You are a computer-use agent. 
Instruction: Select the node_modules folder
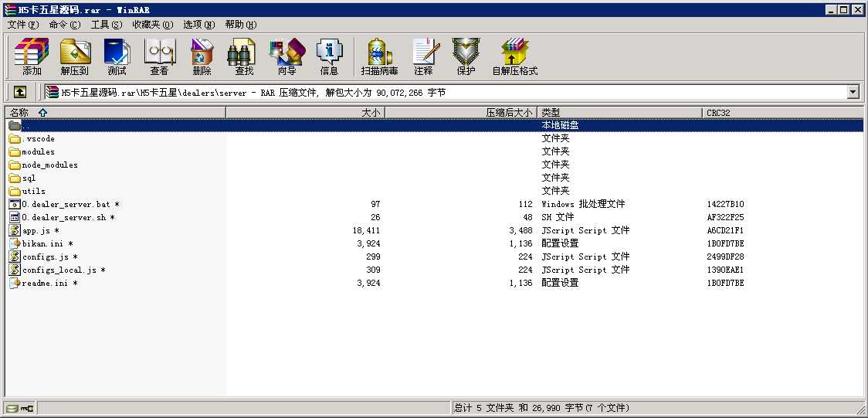click(44, 165)
